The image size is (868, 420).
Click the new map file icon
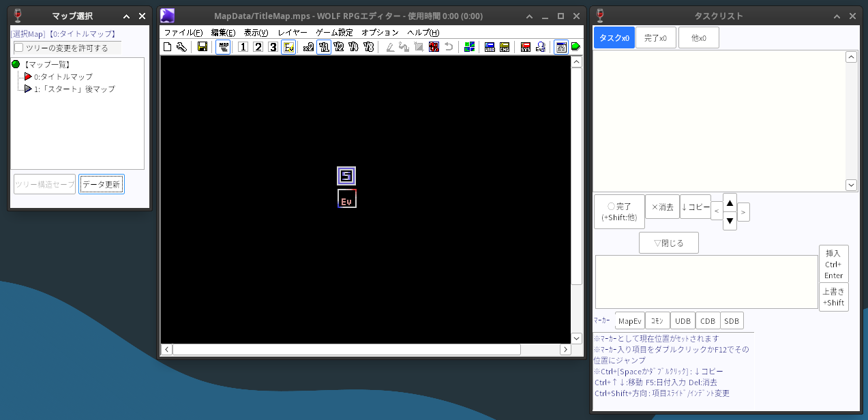pos(167,47)
